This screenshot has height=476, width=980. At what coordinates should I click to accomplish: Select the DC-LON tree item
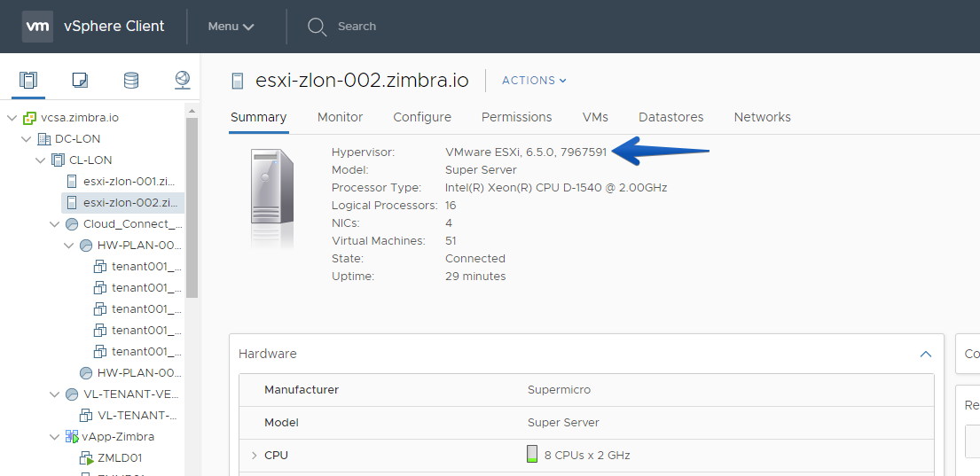[x=77, y=138]
